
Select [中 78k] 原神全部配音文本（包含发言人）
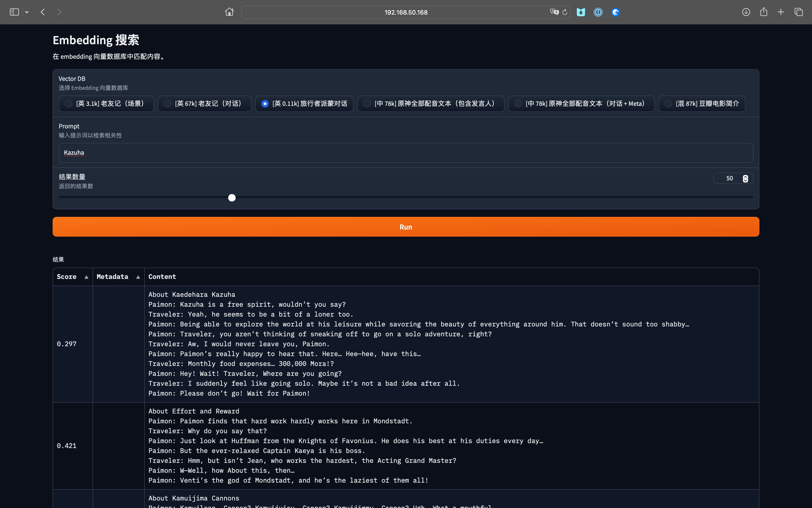coord(431,103)
